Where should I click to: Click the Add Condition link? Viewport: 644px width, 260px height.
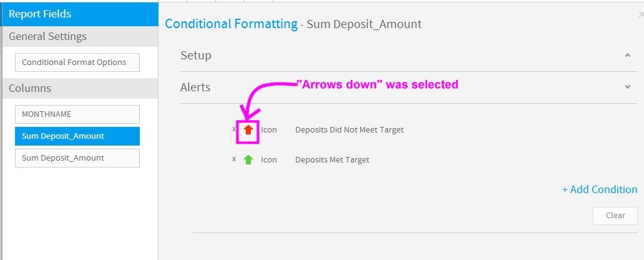(600, 189)
